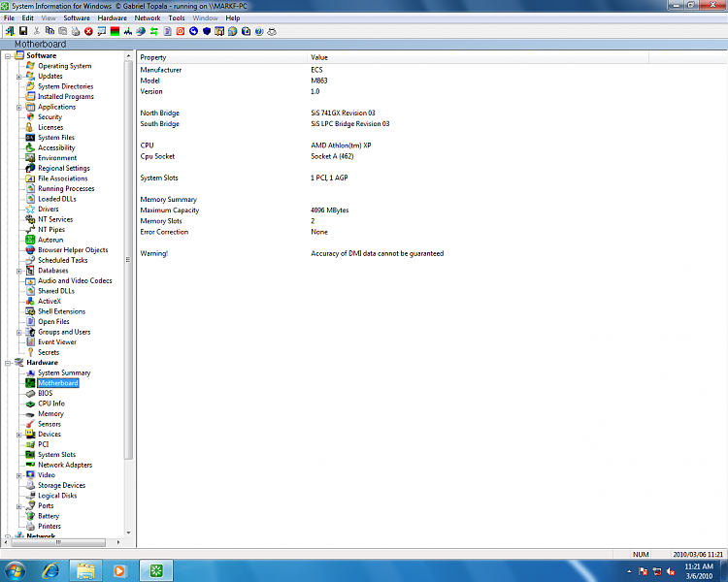This screenshot has height=582, width=728.
Task: Select Browser Helper Objects item
Action: [73, 250]
